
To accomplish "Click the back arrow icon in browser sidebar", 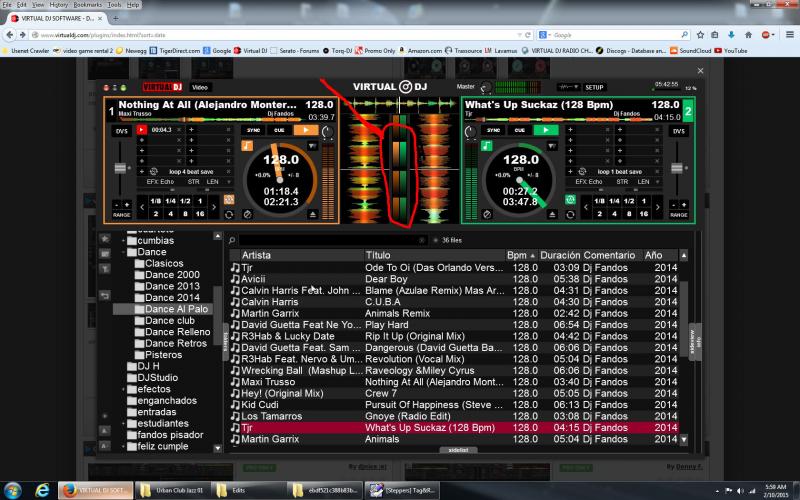I will (105, 295).
